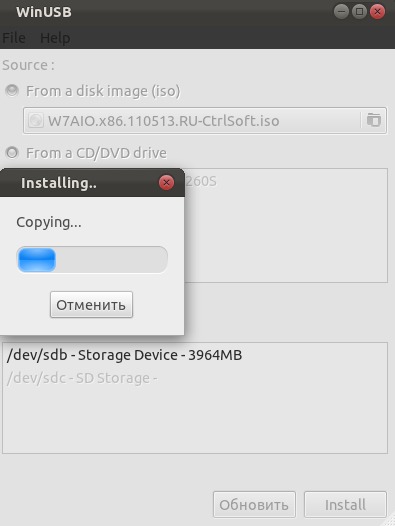Screen dimensions: 395x526
Task: Cancel copying with the Отменить button
Action: click(x=91, y=305)
